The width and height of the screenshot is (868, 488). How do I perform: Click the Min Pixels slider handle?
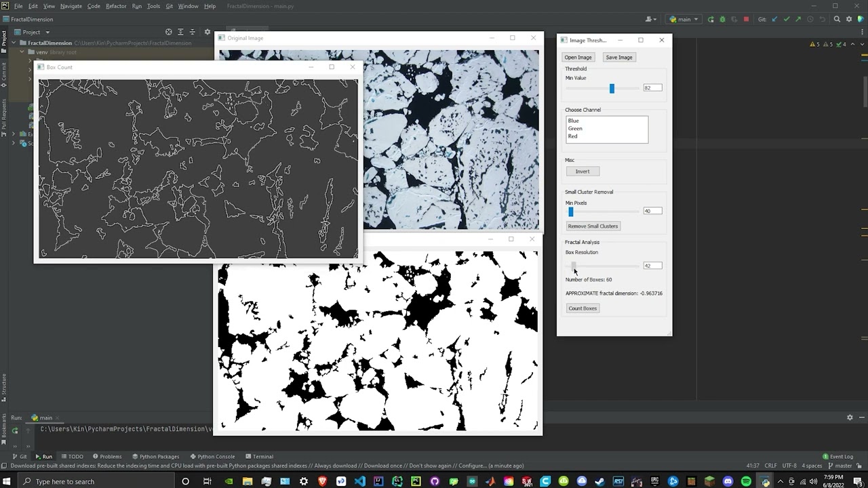[x=571, y=211]
